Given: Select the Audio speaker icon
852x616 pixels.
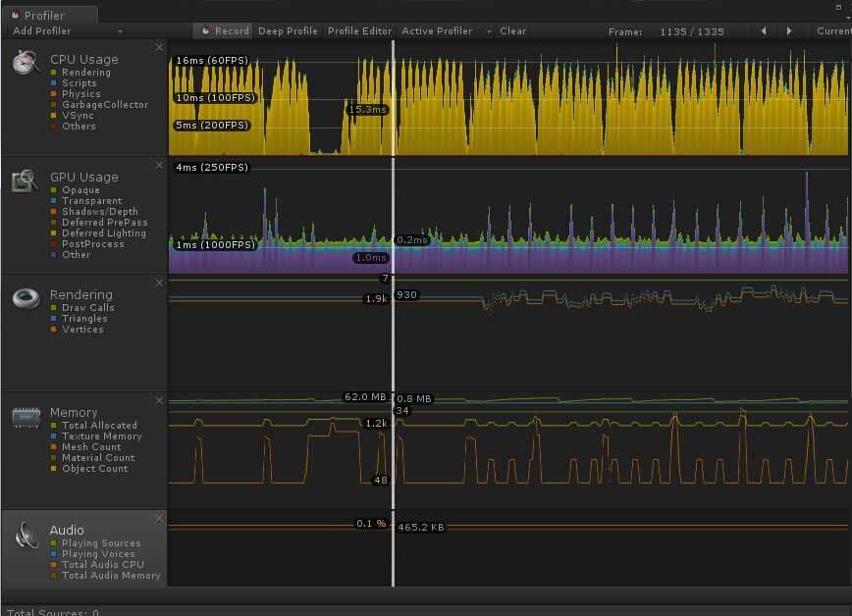Looking at the screenshot, I should (x=27, y=535).
